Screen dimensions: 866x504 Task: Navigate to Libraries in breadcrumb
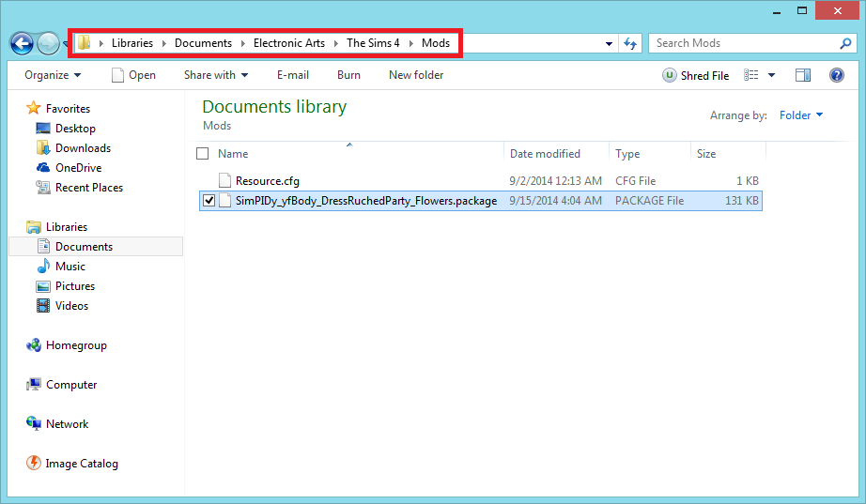132,43
